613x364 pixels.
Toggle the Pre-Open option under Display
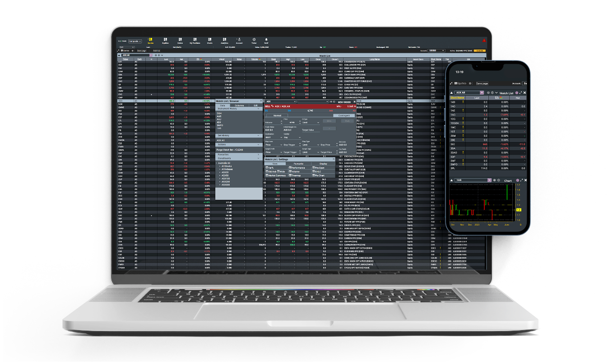click(313, 168)
